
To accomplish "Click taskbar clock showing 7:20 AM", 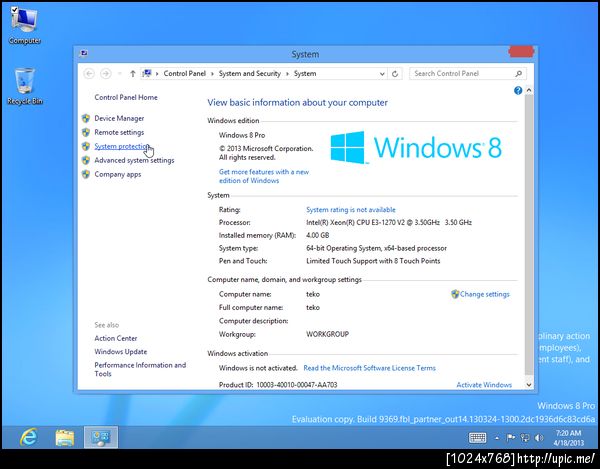I will tap(568, 438).
